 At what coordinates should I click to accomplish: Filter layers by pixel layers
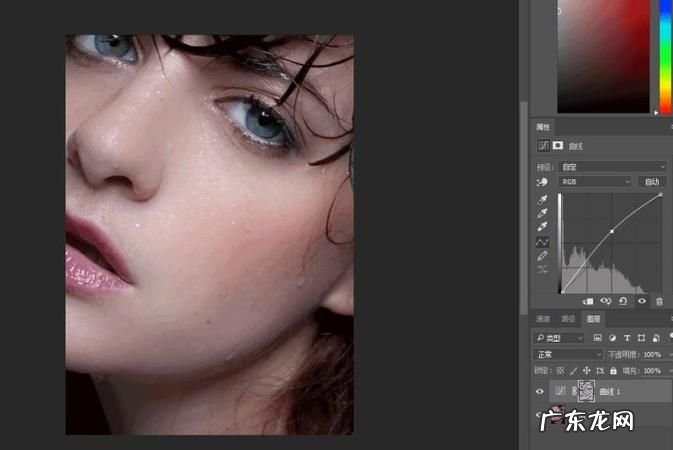point(597,338)
